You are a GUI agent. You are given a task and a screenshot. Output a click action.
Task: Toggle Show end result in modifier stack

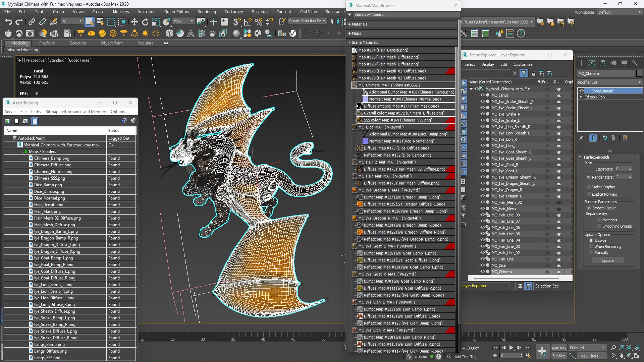593,138
